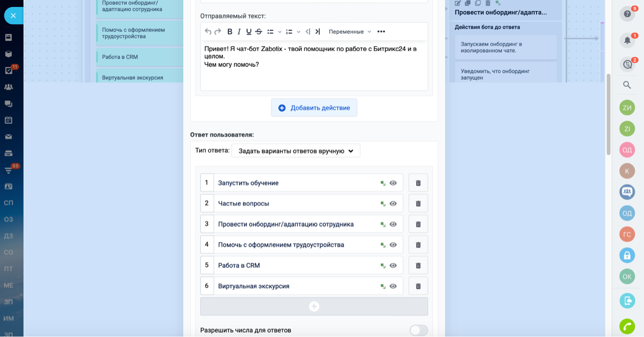
Task: Click the Bold formatting icon
Action: click(x=230, y=32)
